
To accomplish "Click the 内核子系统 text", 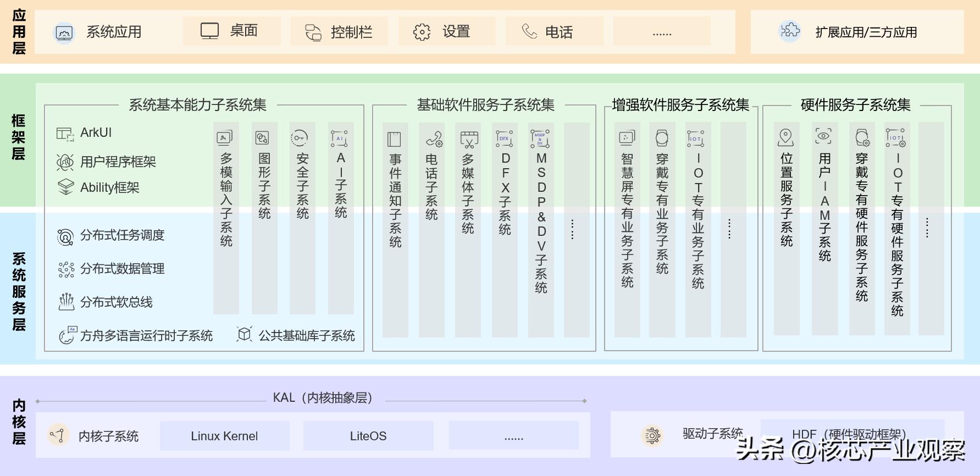I will 108,436.
